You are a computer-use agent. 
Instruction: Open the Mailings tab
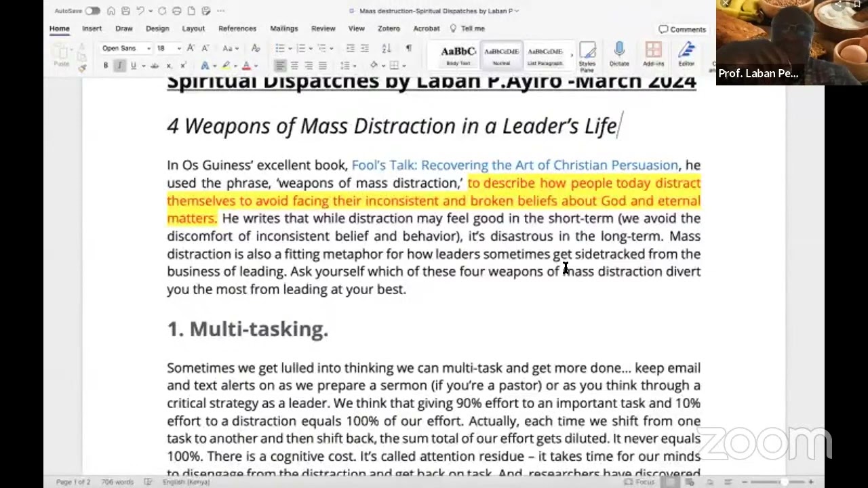pyautogui.click(x=284, y=28)
